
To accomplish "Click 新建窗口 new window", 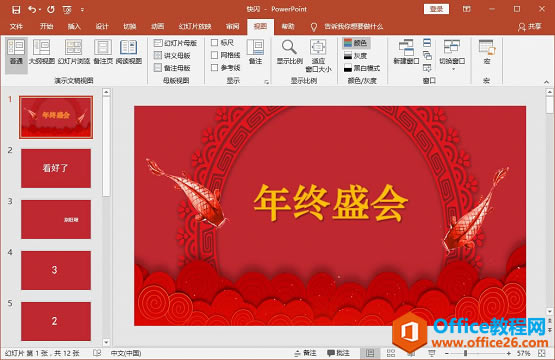I will [406, 52].
